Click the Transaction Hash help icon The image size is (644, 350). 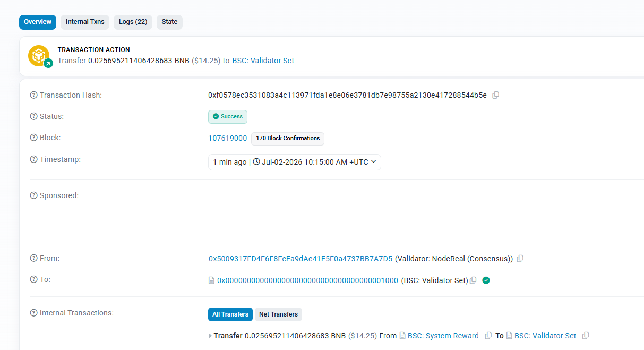pos(34,95)
